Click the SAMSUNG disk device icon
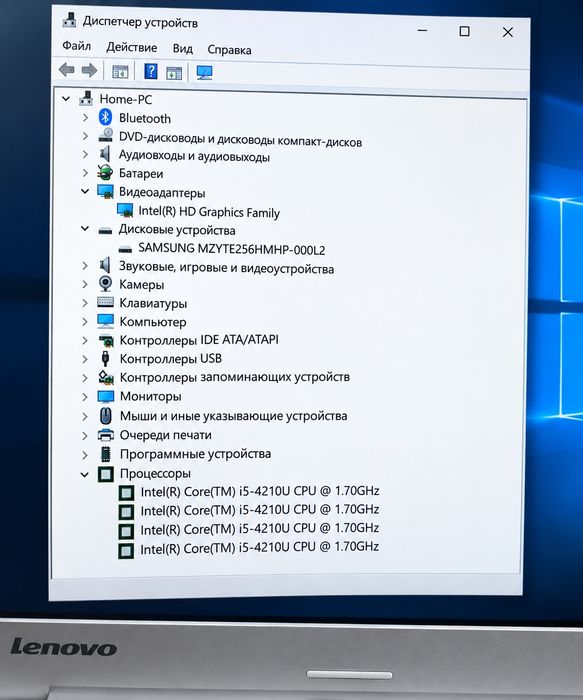The image size is (583, 700). (125, 250)
